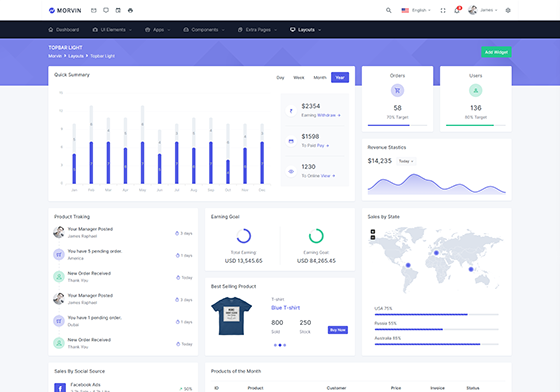Click the earning currency icon beside $2354
The width and height of the screenshot is (560, 392).
(291, 111)
